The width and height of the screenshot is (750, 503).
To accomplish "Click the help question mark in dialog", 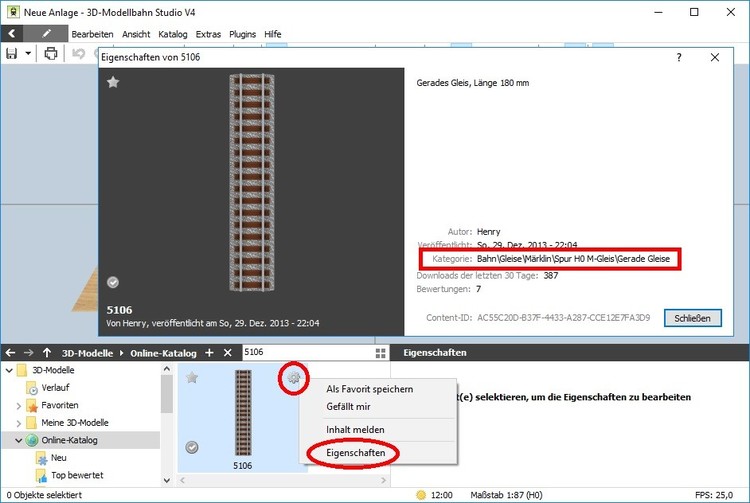I will pyautogui.click(x=679, y=57).
